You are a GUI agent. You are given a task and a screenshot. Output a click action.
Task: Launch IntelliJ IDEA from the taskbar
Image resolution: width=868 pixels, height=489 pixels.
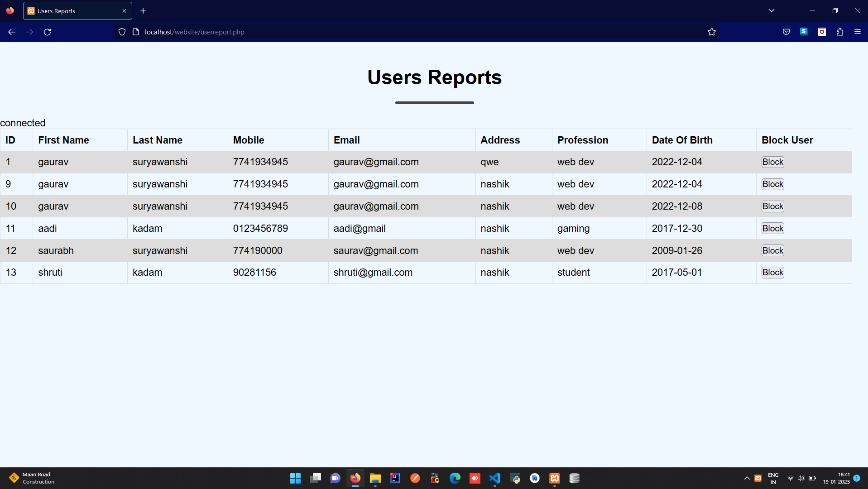click(x=395, y=478)
